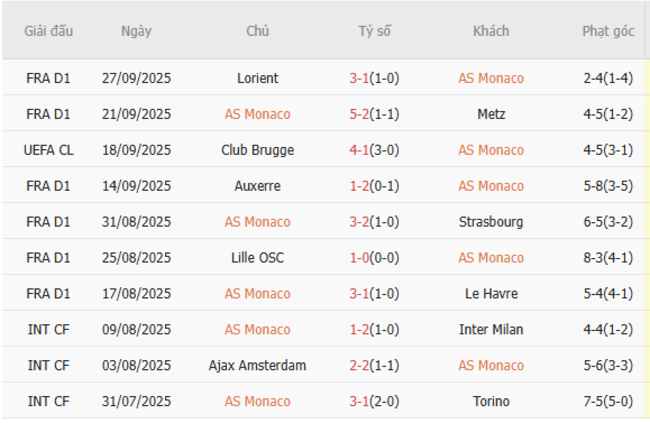The width and height of the screenshot is (650, 423).
Task: Click the Auxerre team link
Action: (258, 186)
